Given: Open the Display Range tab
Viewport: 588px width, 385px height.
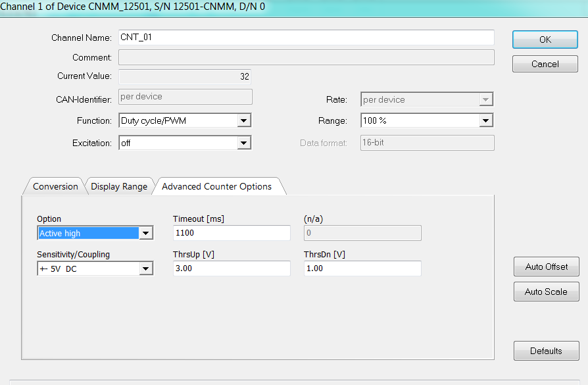Looking at the screenshot, I should tap(119, 186).
